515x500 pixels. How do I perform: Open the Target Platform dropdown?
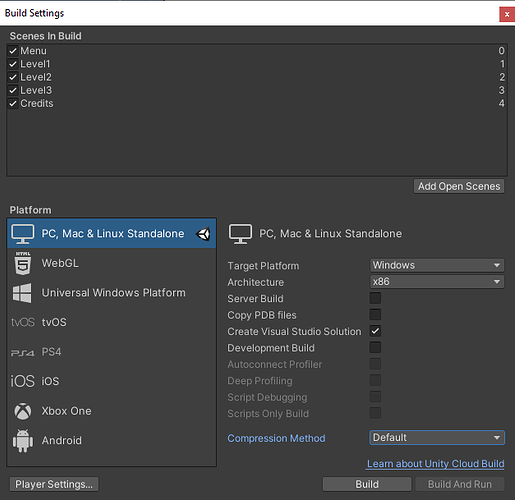pos(437,265)
